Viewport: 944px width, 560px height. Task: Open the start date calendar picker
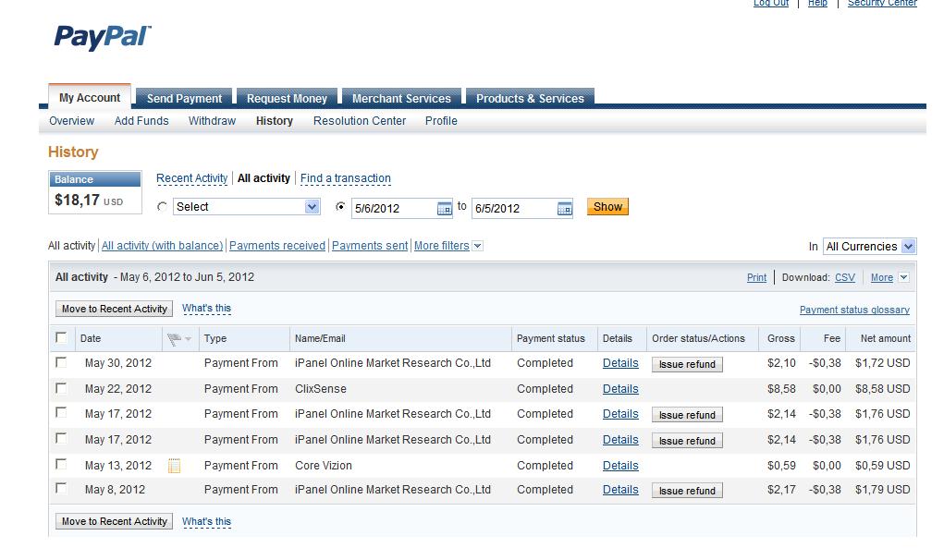444,209
